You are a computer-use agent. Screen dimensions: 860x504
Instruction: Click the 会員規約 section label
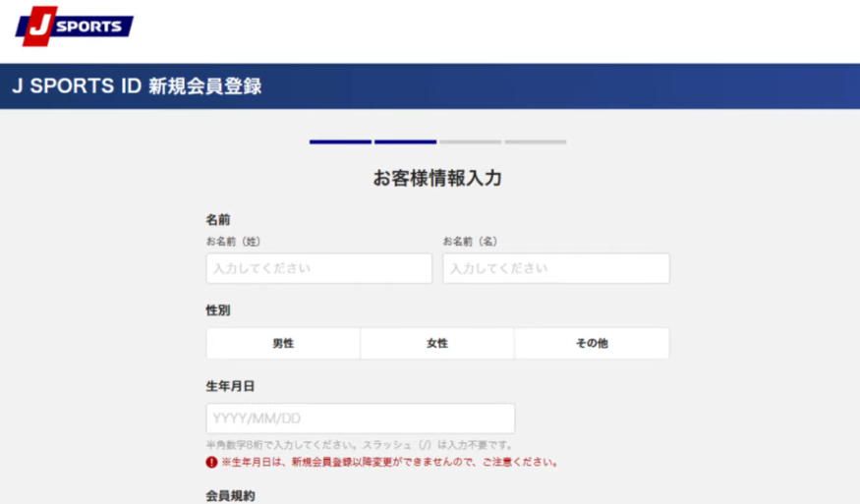(230, 496)
